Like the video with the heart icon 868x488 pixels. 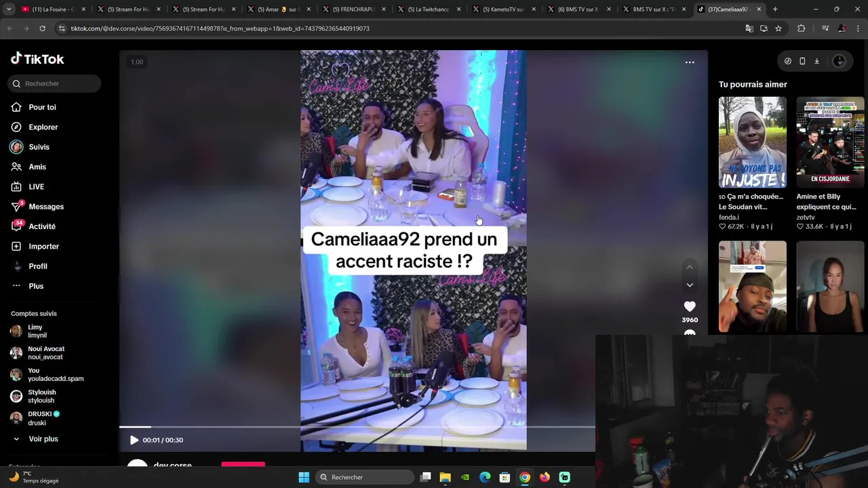[x=690, y=306]
